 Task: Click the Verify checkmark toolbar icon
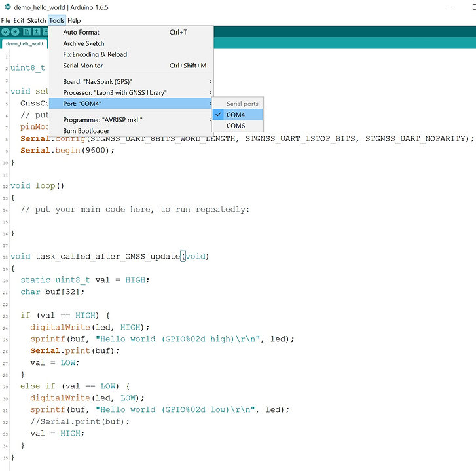point(5,31)
